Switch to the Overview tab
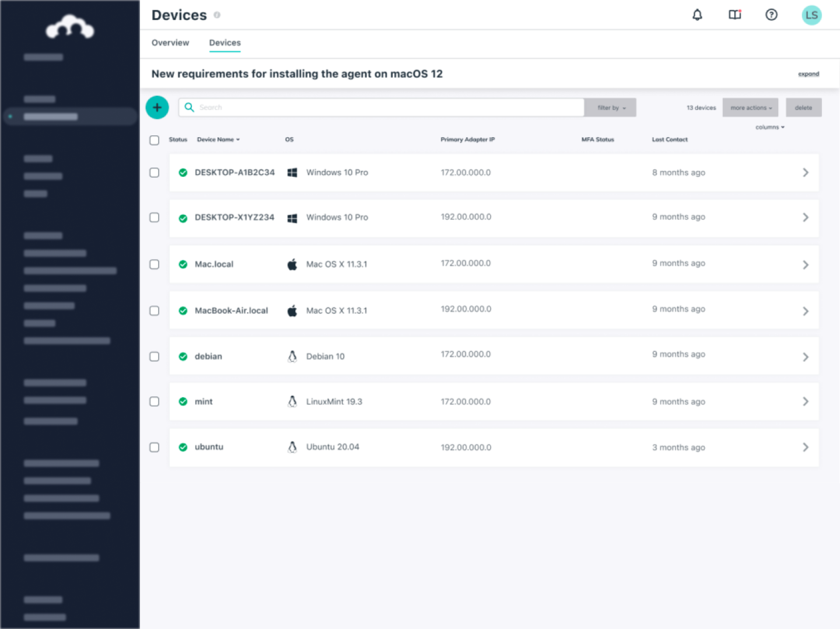The height and width of the screenshot is (629, 840). 170,43
